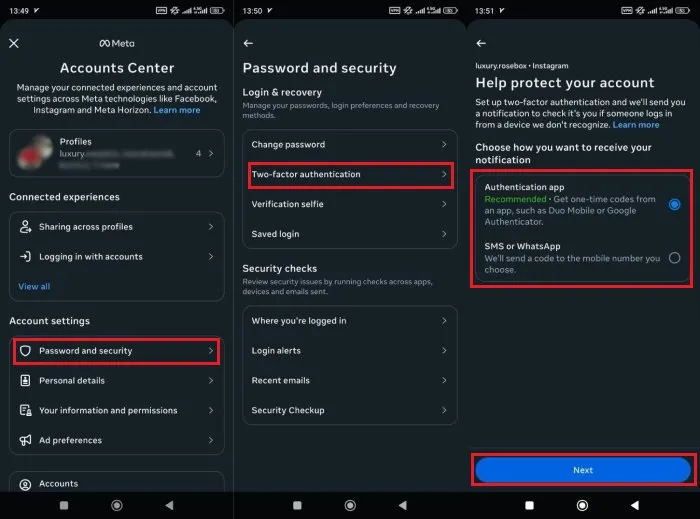Screen dimensions: 700x519
Task: Tap the Sharing across profiles person icon
Action: click(x=25, y=227)
